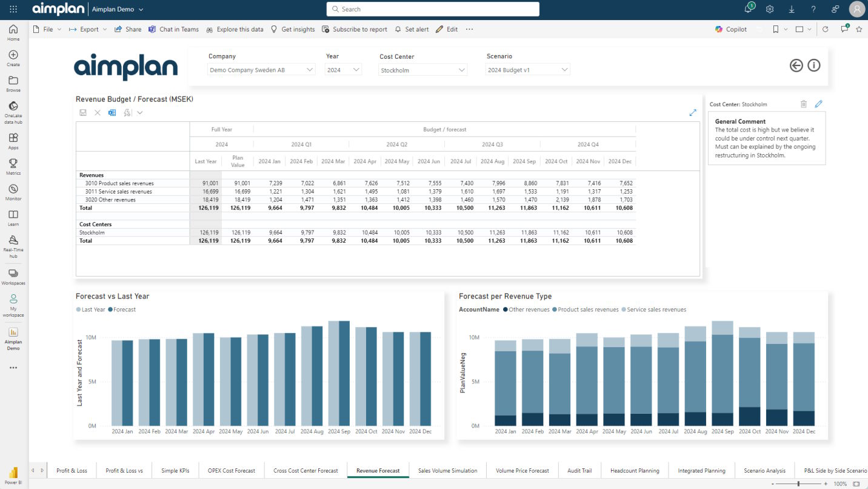Open the Company dropdown
Screen dimensions: 868x489
(x=261, y=70)
